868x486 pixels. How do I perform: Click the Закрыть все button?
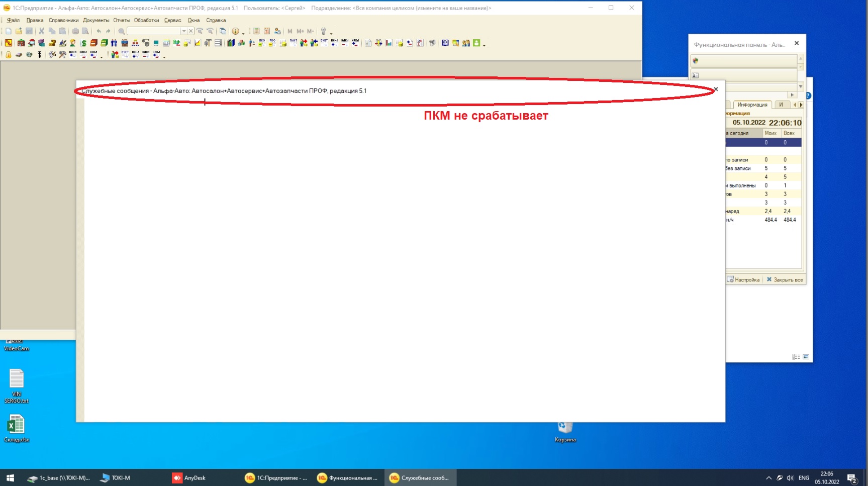coord(785,280)
